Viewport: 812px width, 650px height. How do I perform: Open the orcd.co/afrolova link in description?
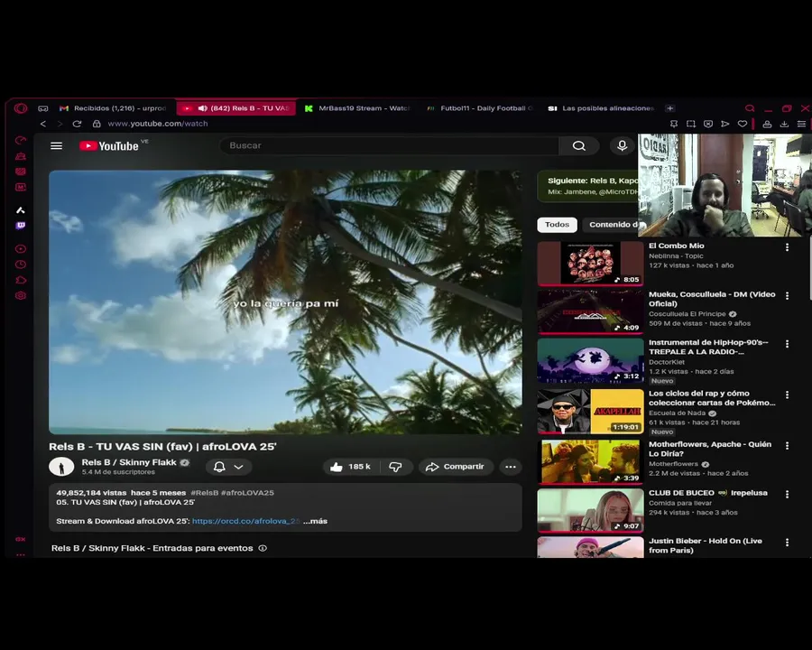point(246,521)
